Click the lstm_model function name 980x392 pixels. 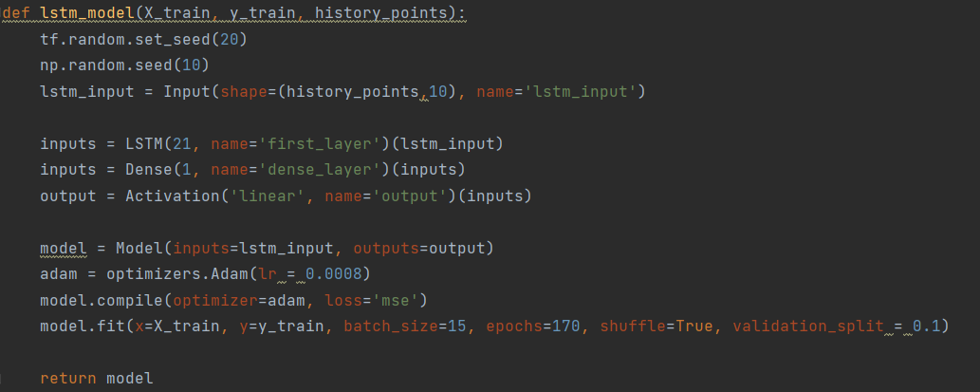[x=87, y=13]
